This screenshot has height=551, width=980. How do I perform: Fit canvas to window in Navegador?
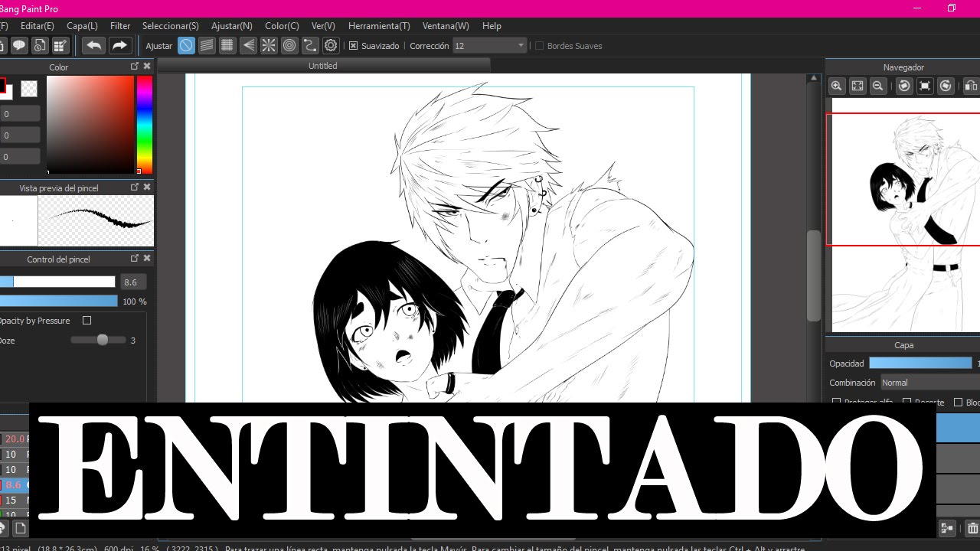857,86
